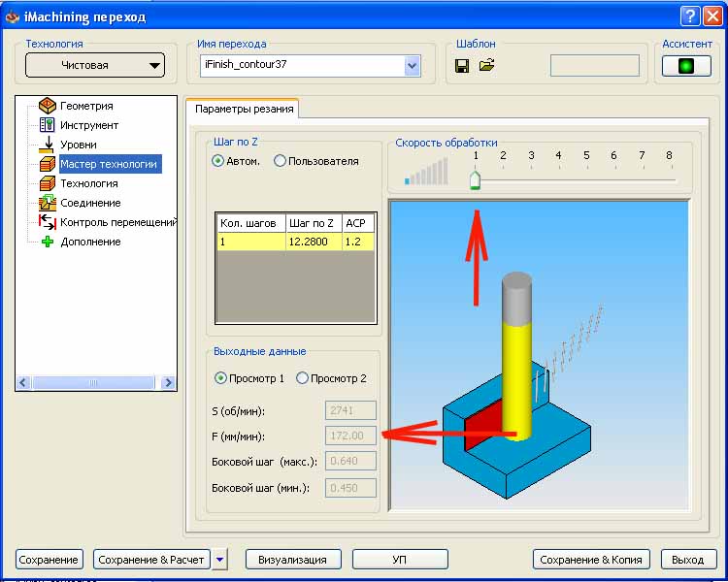The image size is (728, 582).
Task: Save template with floppy disk icon
Action: tap(461, 65)
